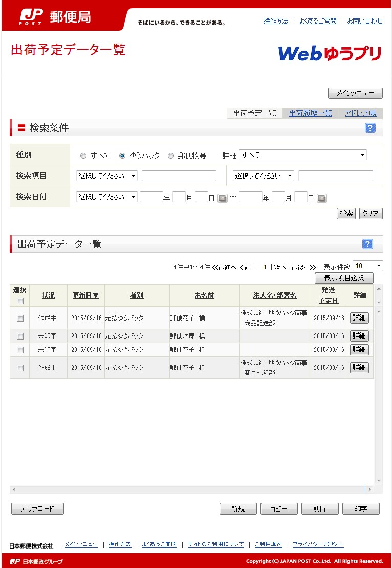This screenshot has height=568, width=392.
Task: Open help icon for 検索条件 section
Action: [x=369, y=128]
